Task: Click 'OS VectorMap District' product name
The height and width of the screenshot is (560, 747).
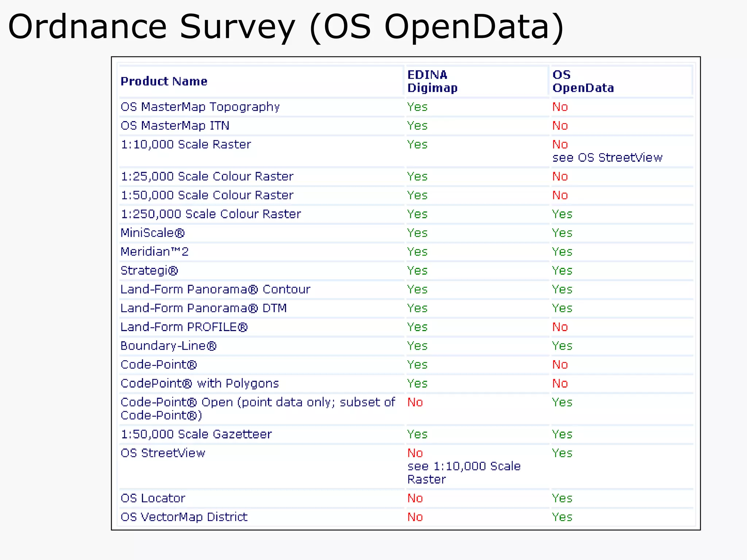Action: [184, 517]
